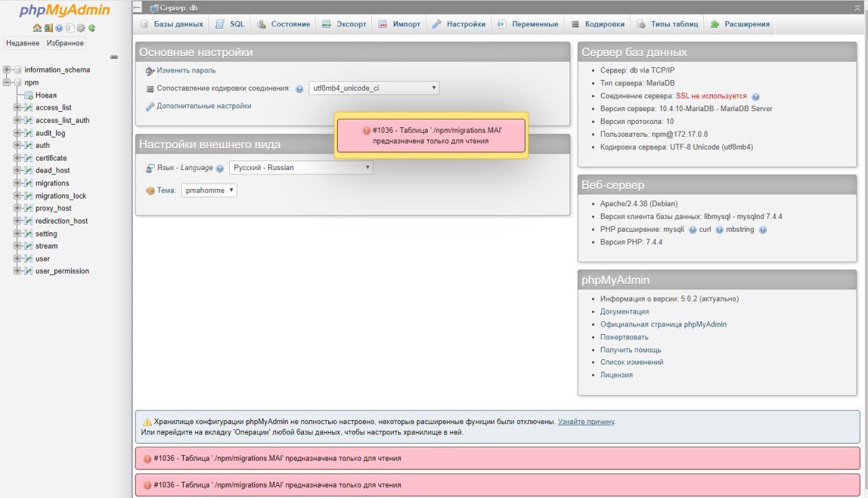Click the collapse navigation arrow left of Сервер: db
868x498 pixels.
[x=138, y=7]
